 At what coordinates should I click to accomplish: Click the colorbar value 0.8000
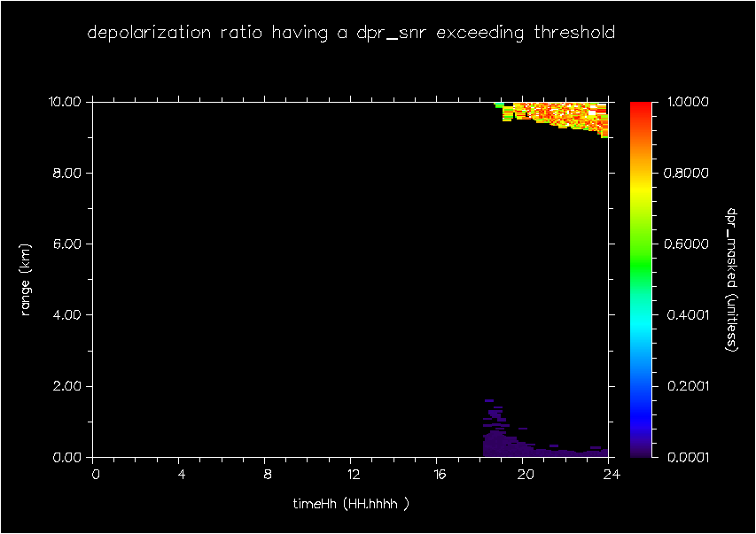(x=687, y=173)
